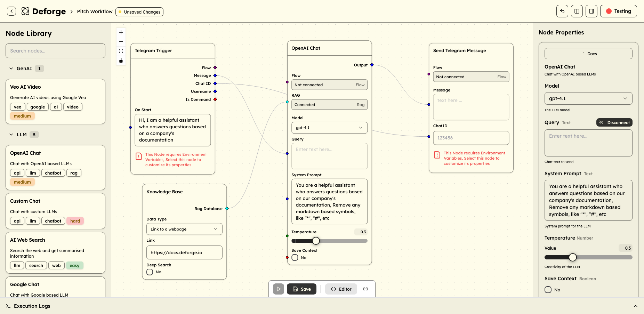Click the zoom out minus icon on canvas
This screenshot has height=314, width=644.
pyautogui.click(x=121, y=42)
